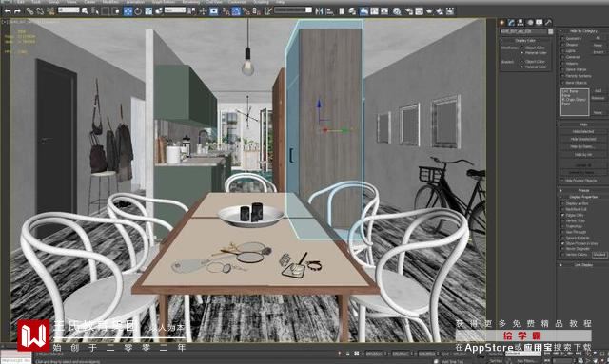Click the Select and Link chain icon

click(29, 11)
